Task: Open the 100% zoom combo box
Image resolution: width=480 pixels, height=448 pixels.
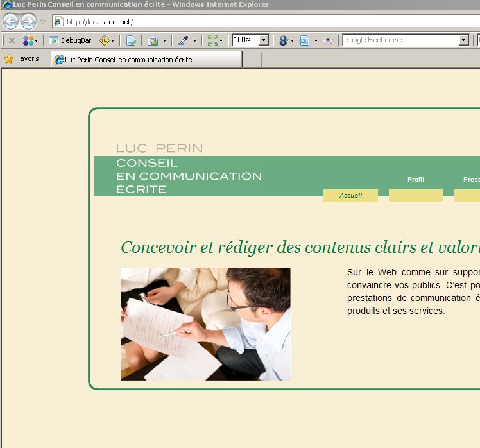Action: (x=250, y=40)
